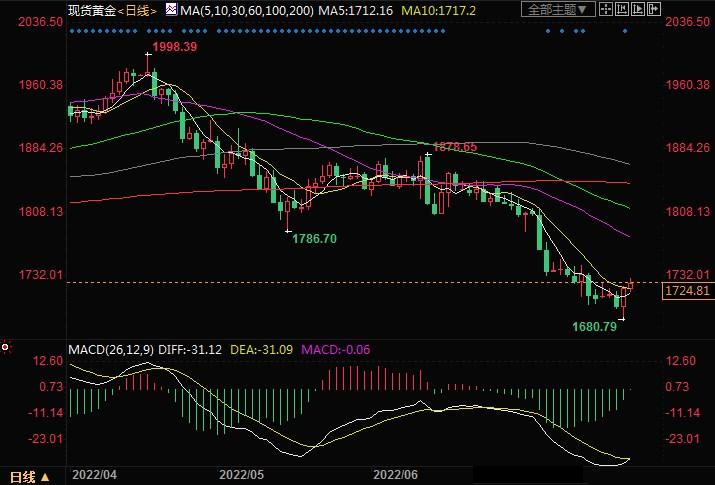Click the 1724.81 current price tag
715x485 pixels.
coord(687,290)
